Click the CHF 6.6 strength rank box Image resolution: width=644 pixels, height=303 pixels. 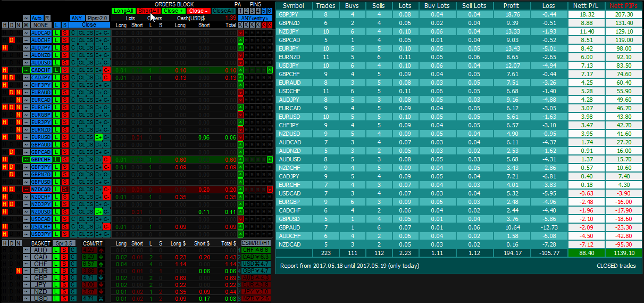(x=256, y=250)
